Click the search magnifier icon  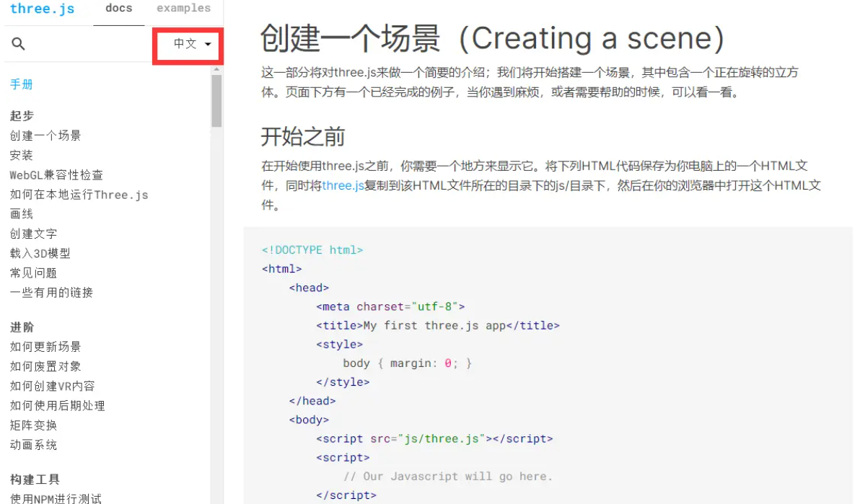pyautogui.click(x=18, y=44)
